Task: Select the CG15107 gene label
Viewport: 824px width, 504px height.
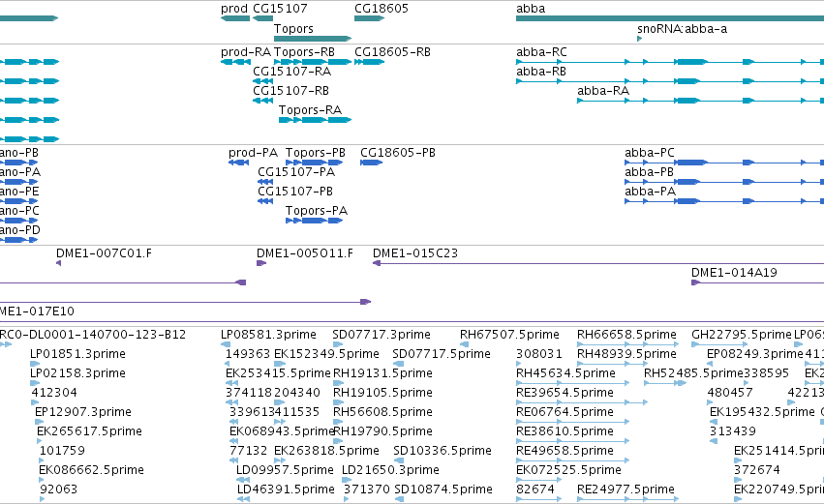Action: [280, 9]
